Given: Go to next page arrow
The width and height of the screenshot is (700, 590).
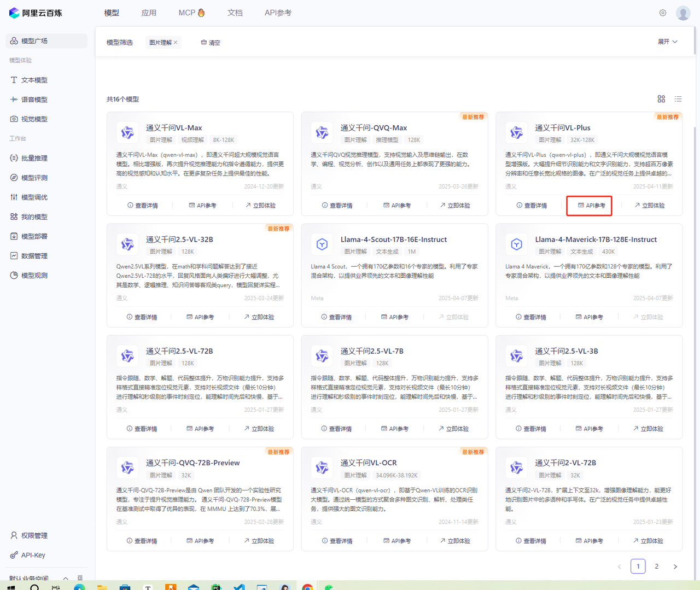Looking at the screenshot, I should (675, 566).
